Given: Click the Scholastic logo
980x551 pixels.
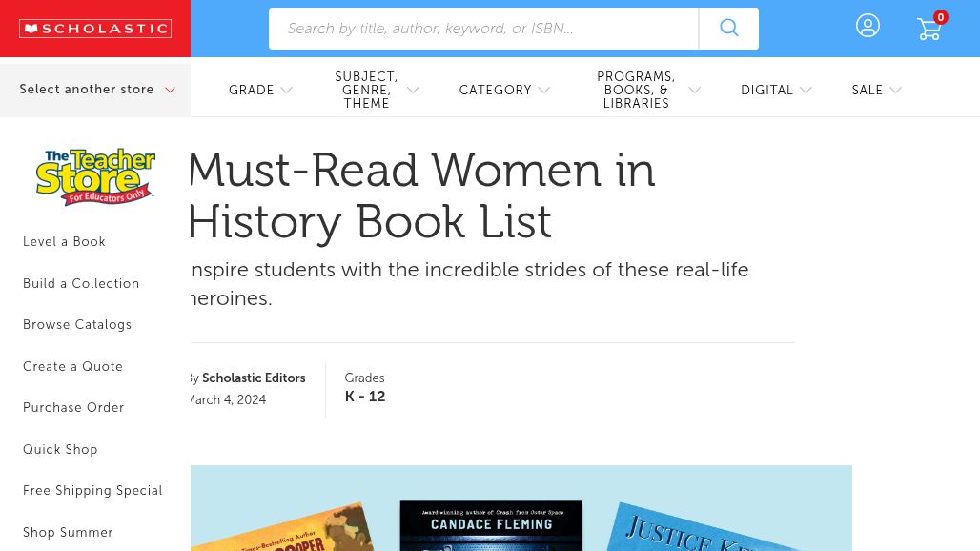Looking at the screenshot, I should coord(95,29).
